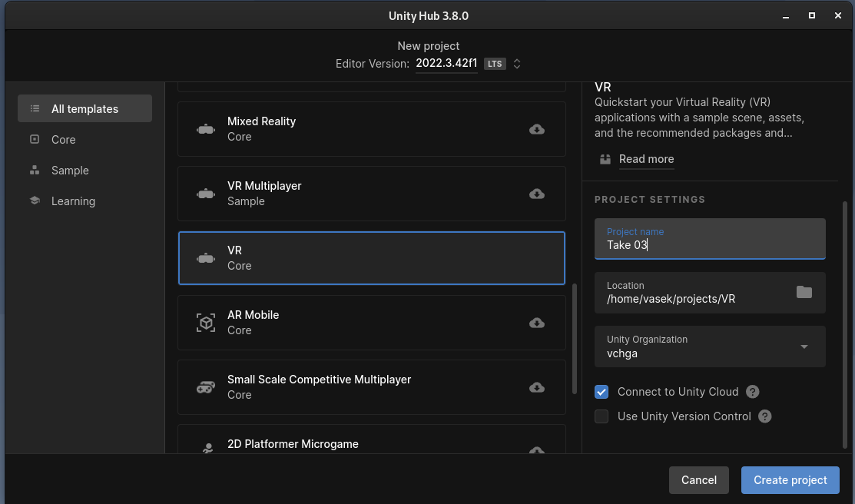Click help icon beside Use Unity Version Control
The image size is (855, 504).
764,416
